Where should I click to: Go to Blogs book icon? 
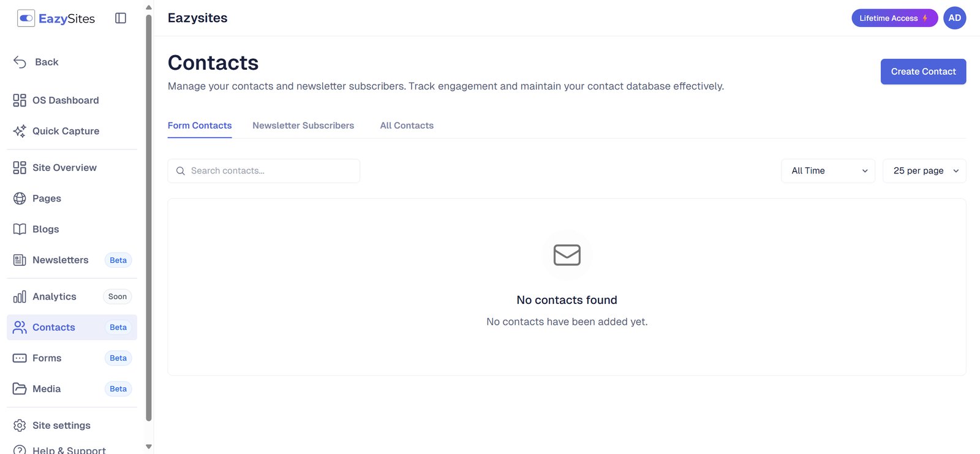click(20, 229)
